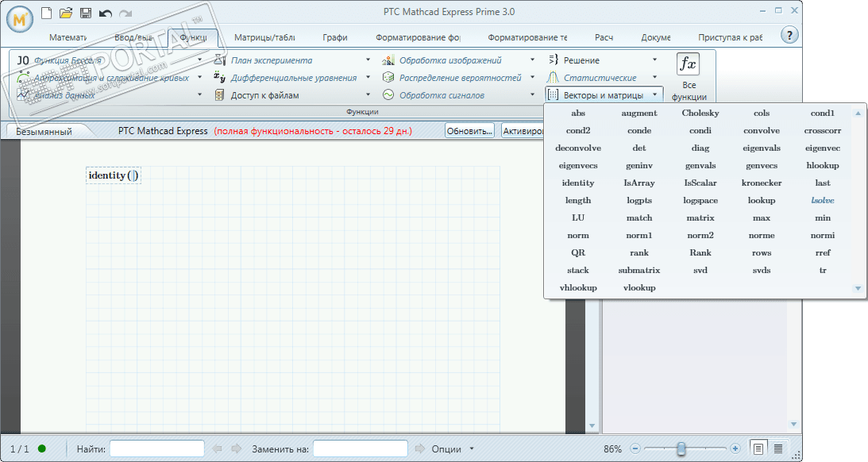Switch to the Матрицы/таблицы ribbon tab

pyautogui.click(x=264, y=37)
